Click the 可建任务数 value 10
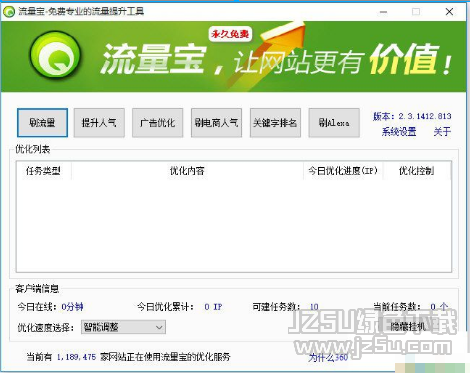The image size is (470, 373). coord(314,307)
